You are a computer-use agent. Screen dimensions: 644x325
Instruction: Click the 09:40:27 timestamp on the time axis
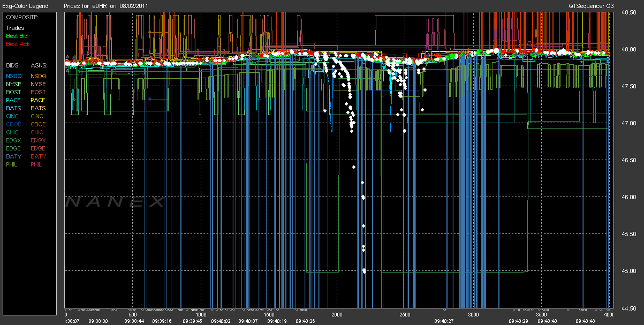[x=443, y=321]
